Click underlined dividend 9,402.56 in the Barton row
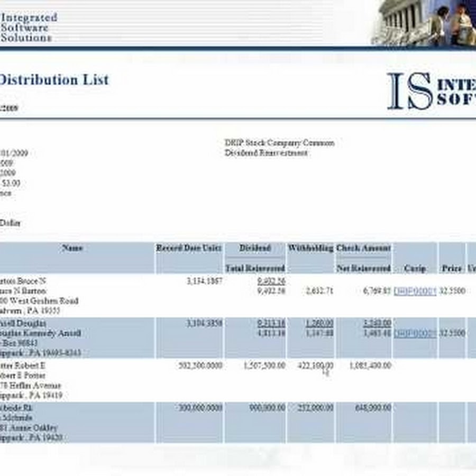 [271, 281]
